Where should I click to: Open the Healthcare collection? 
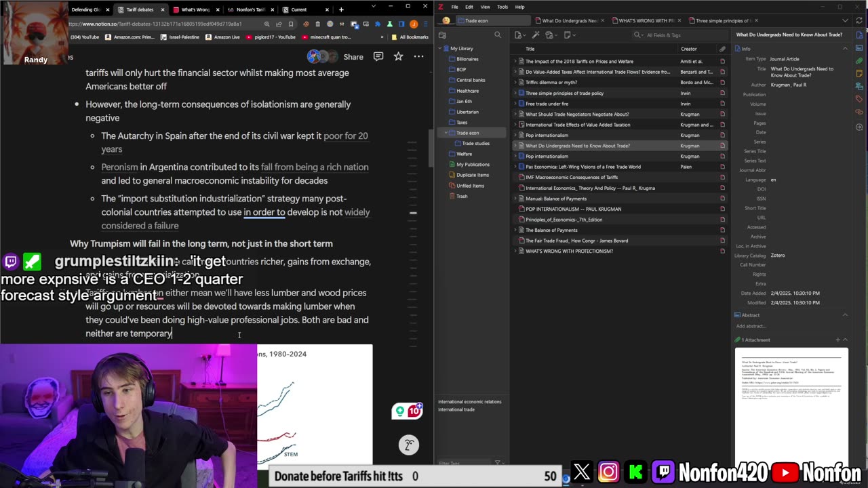(467, 91)
